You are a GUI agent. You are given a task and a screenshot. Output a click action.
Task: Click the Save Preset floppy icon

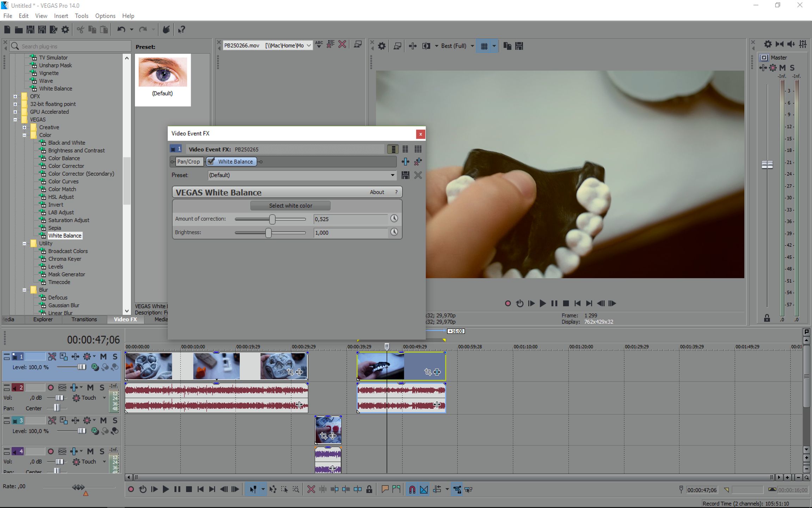pos(405,175)
